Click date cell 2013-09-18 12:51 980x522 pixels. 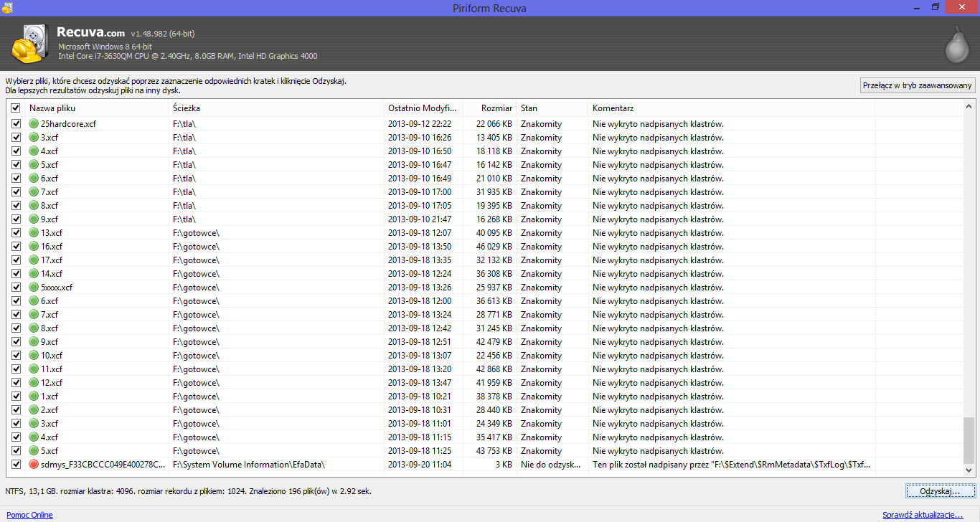[420, 342]
